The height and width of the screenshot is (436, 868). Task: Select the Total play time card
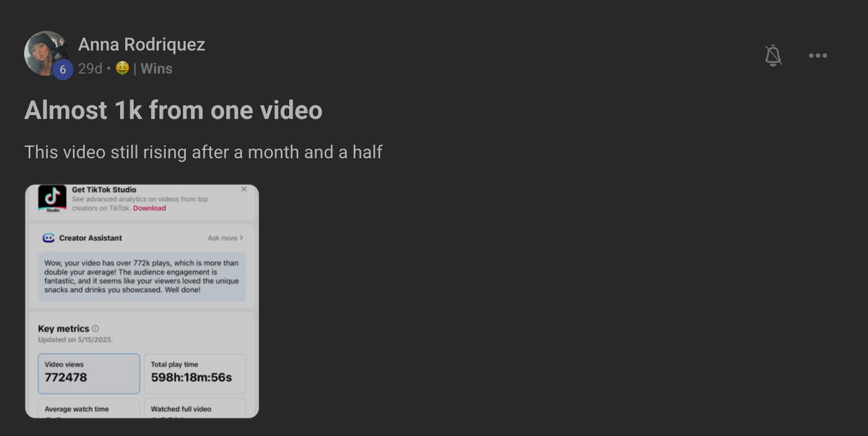[195, 374]
